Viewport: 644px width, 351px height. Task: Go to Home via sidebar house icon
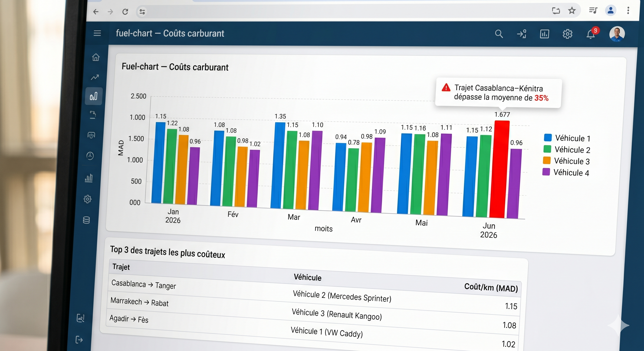click(96, 57)
